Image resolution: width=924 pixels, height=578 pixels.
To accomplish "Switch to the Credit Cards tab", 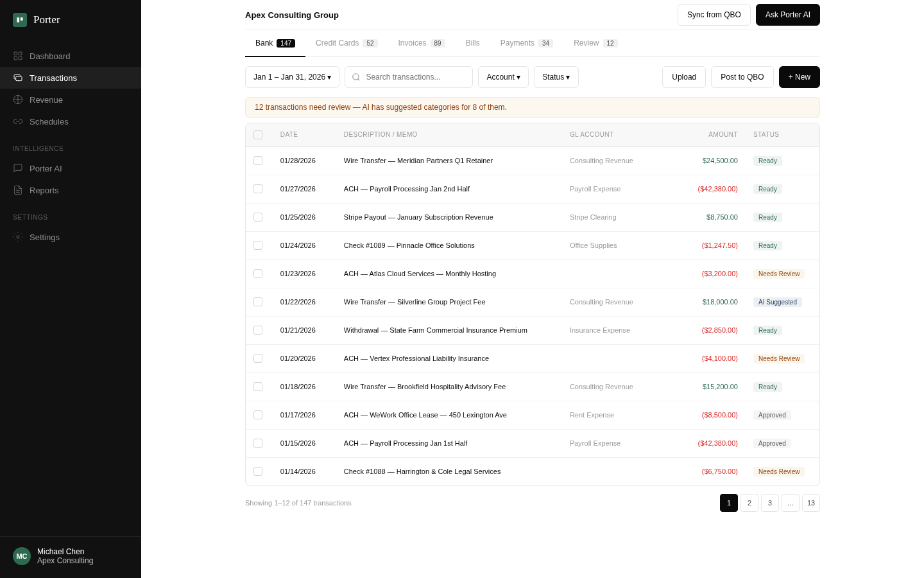I will (338, 43).
